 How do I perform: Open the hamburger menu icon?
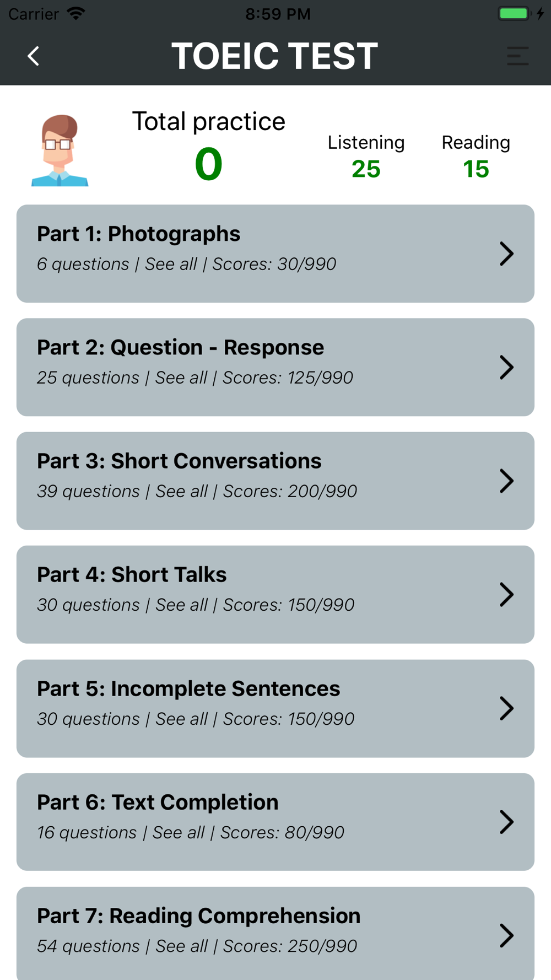click(518, 56)
